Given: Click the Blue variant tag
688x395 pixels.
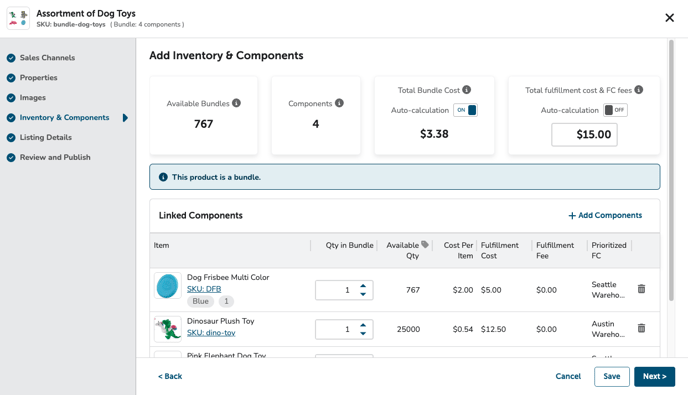Looking at the screenshot, I should pos(201,301).
